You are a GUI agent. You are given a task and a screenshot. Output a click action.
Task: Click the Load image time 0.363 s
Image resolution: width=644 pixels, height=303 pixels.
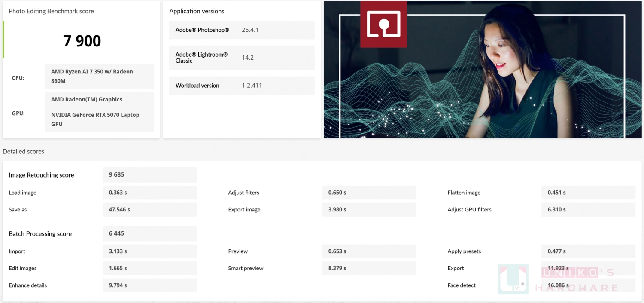pyautogui.click(x=150, y=193)
